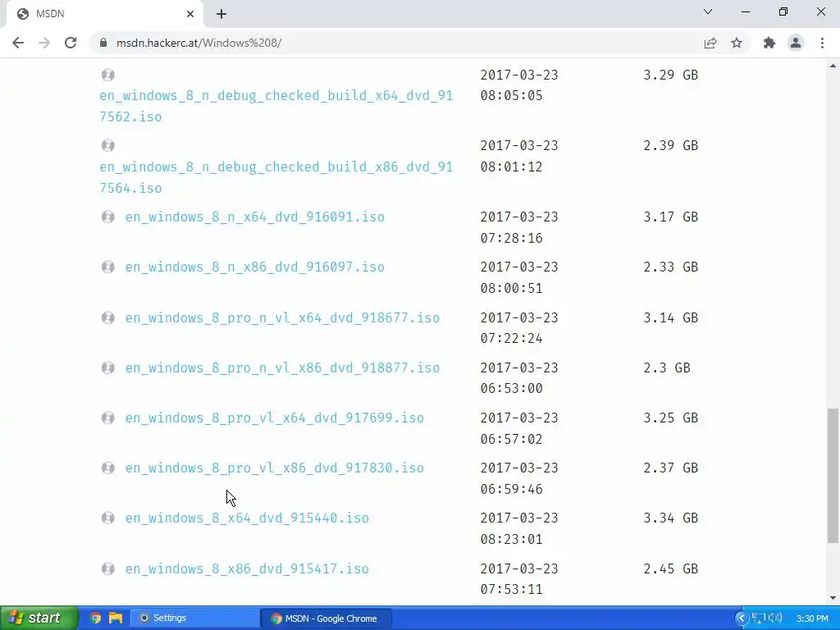
Task: Click disc icon next to pro_n_vl_x86_dvd_918877.iso
Action: tap(107, 367)
